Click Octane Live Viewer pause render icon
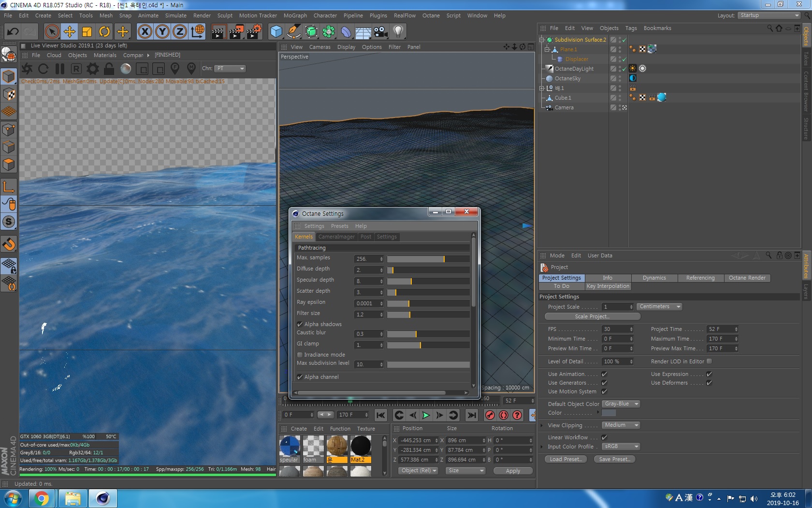 point(60,69)
